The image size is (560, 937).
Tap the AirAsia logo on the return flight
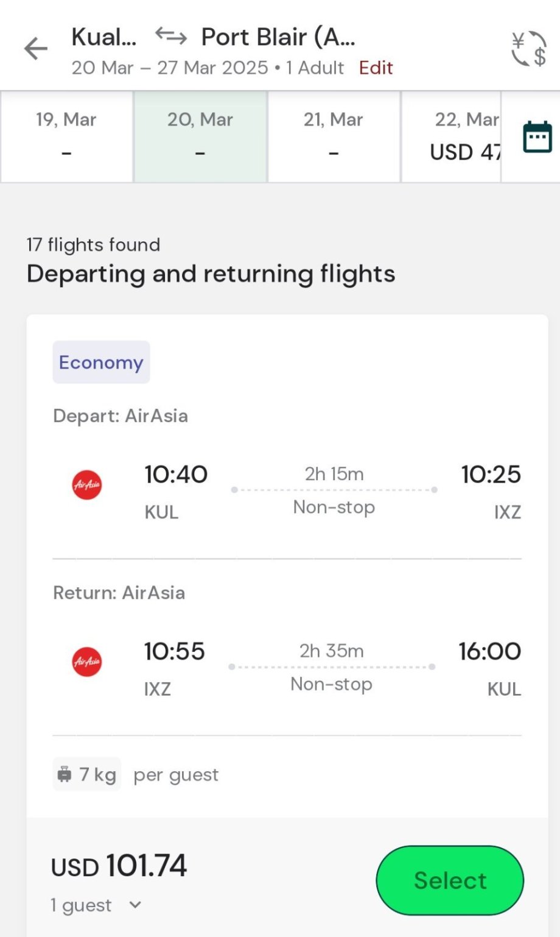click(x=87, y=662)
